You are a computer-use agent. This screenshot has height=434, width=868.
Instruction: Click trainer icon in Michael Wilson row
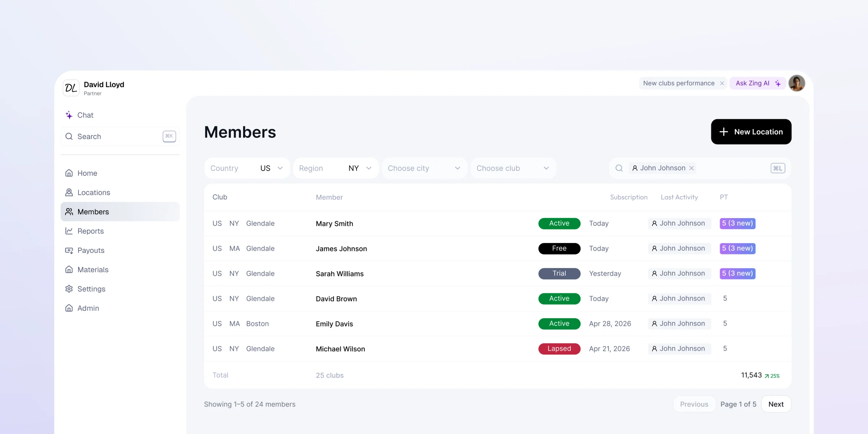[x=654, y=349]
